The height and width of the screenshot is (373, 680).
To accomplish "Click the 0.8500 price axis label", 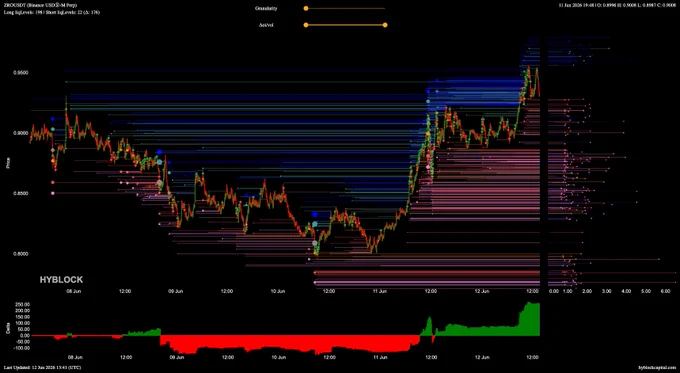I will tap(20, 193).
